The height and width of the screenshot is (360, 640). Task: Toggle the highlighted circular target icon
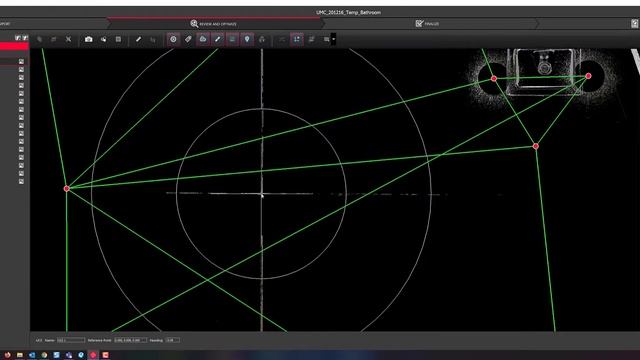point(173,39)
